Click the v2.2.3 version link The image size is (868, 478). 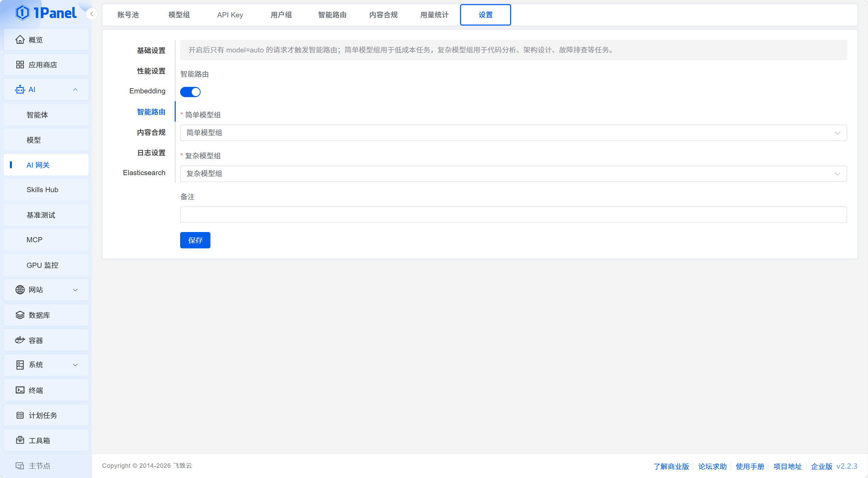coord(847,466)
